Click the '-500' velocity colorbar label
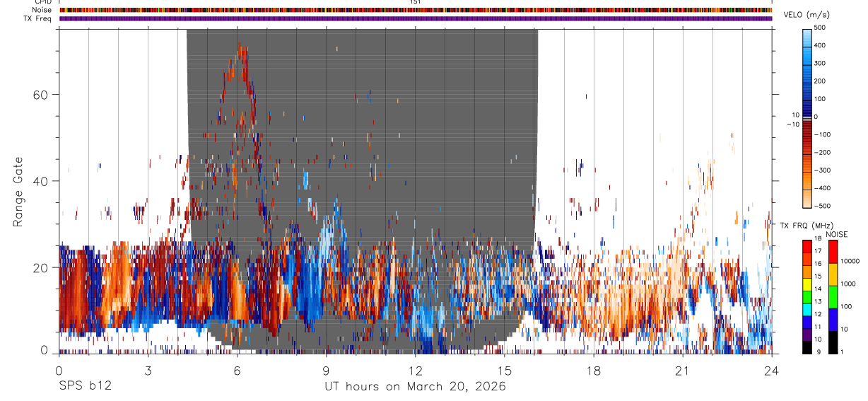The image size is (868, 401). 822,206
